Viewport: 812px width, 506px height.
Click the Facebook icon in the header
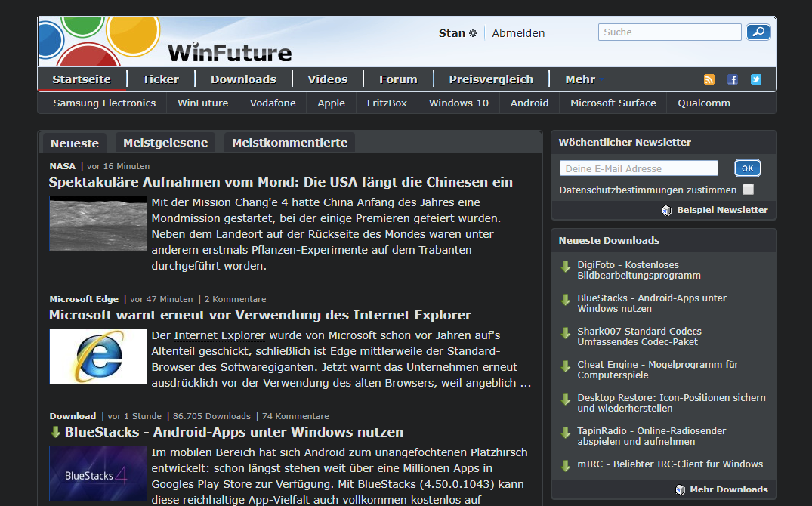pos(732,79)
